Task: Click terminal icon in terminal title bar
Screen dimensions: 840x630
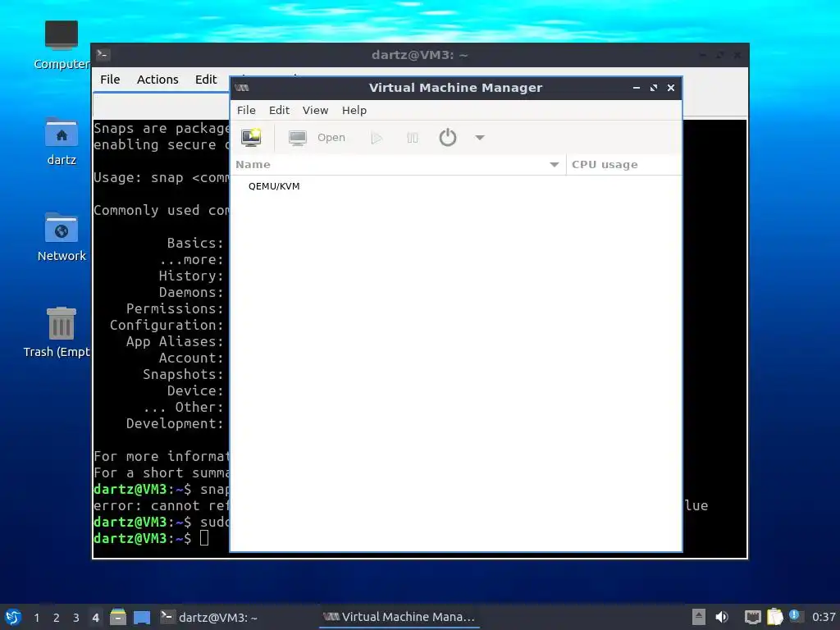Action: [103, 55]
